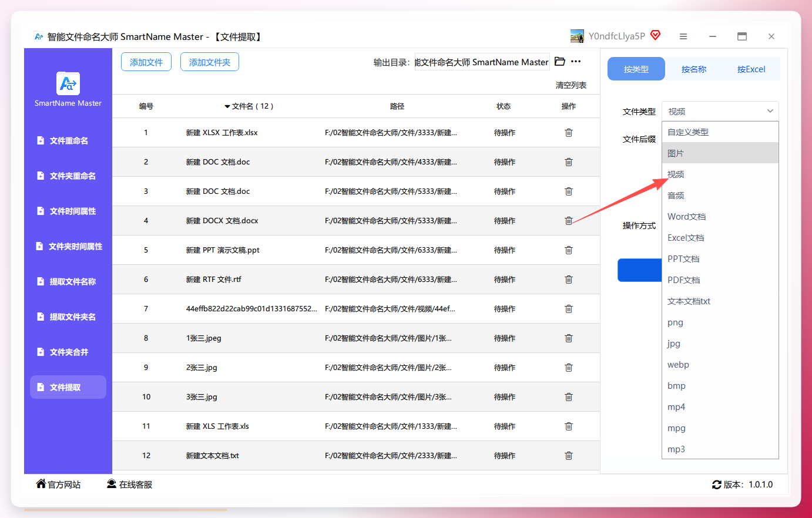Open 在线客服 support link

point(129,485)
